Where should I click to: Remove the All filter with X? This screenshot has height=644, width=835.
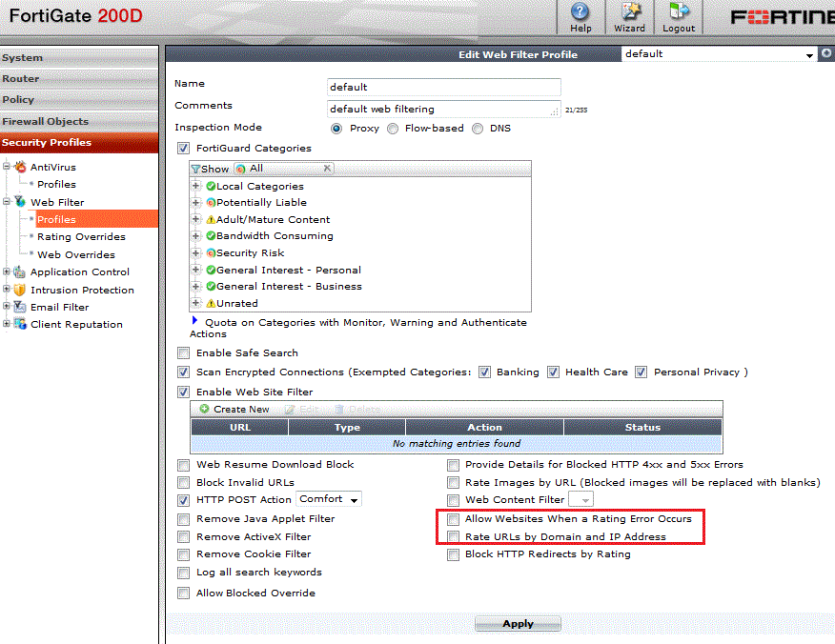click(328, 169)
